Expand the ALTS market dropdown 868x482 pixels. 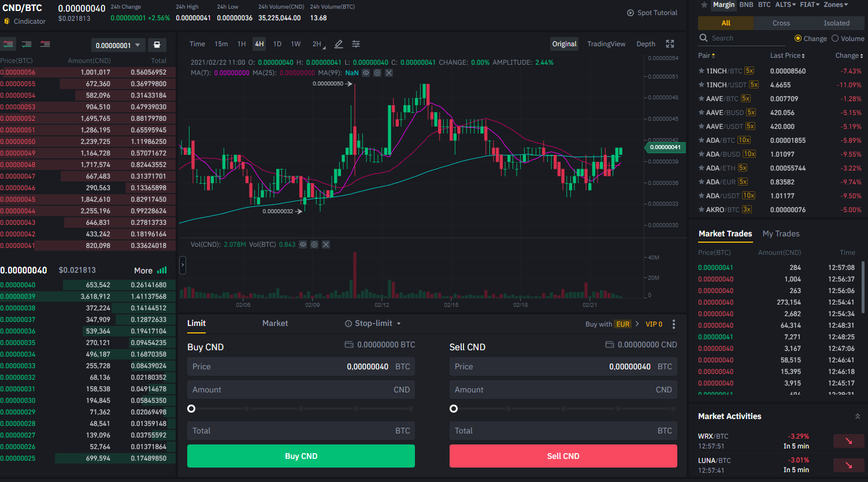coord(785,5)
